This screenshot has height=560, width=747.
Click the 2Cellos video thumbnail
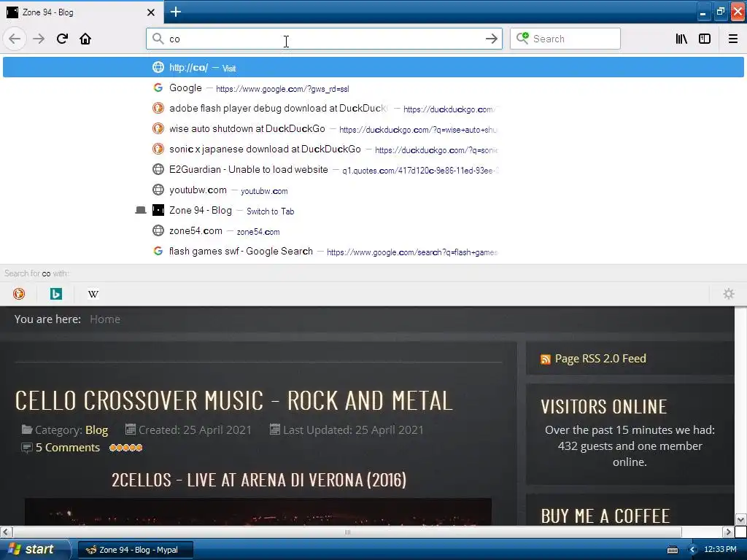[x=258, y=512]
